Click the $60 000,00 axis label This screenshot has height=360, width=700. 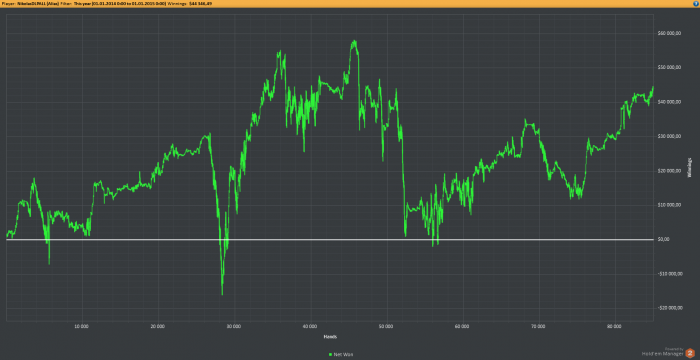point(669,33)
